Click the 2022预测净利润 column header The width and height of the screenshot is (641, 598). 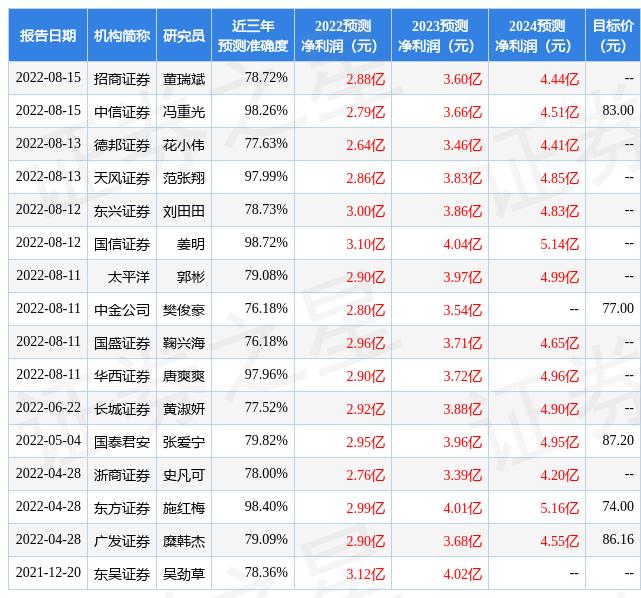tap(343, 36)
